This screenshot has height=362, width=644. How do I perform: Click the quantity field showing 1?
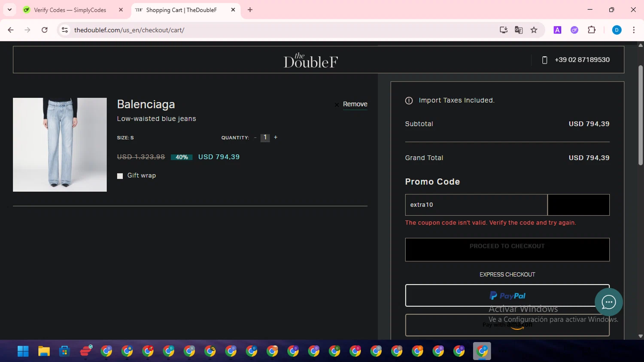point(265,137)
